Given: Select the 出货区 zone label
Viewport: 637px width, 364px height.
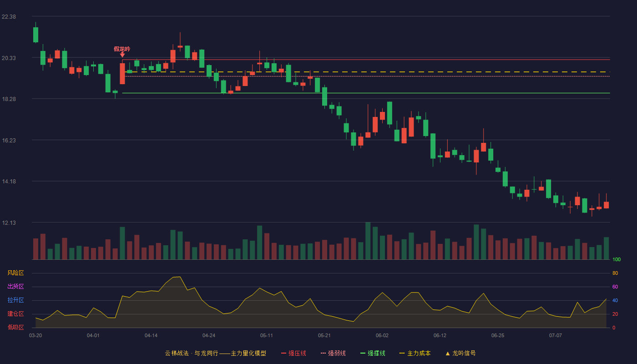Looking at the screenshot, I should 15,287.
